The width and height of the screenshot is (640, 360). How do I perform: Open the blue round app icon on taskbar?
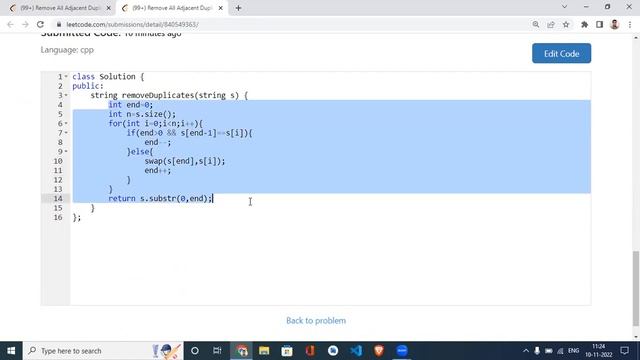click(x=402, y=351)
